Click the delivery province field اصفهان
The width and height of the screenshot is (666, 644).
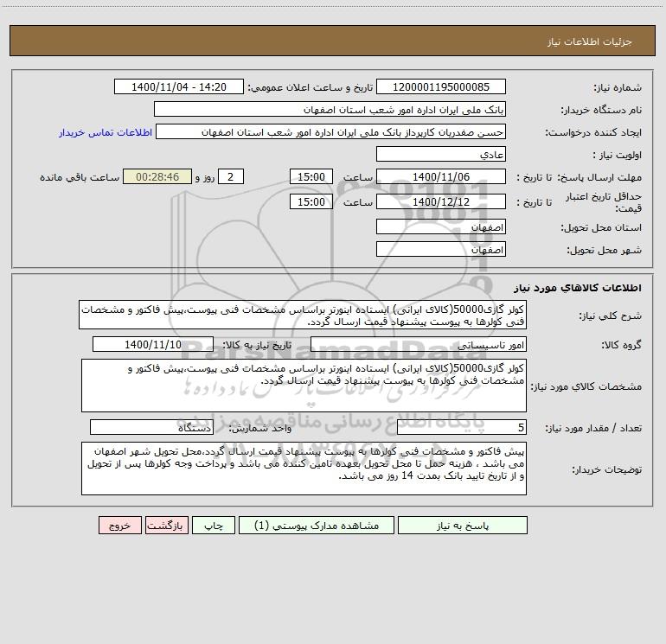pos(441,226)
